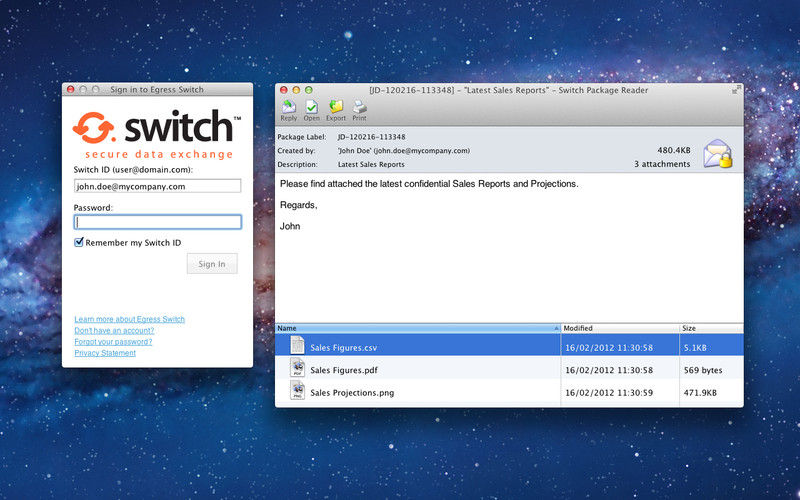The image size is (800, 500).
Task: Click the Open toolbar icon
Action: coord(311,110)
